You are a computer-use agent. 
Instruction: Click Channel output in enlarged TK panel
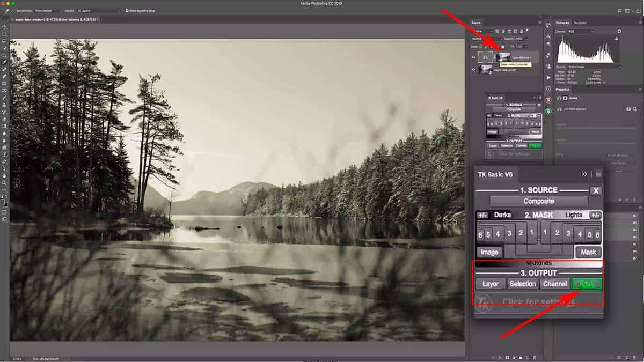(554, 284)
